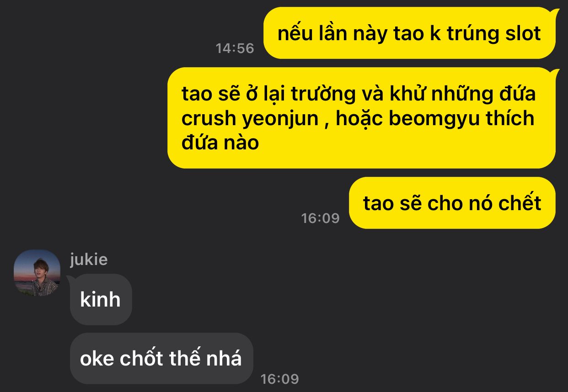Click the word "thích" in the long message
Viewport: 568px width, 392px height.
coord(515,118)
